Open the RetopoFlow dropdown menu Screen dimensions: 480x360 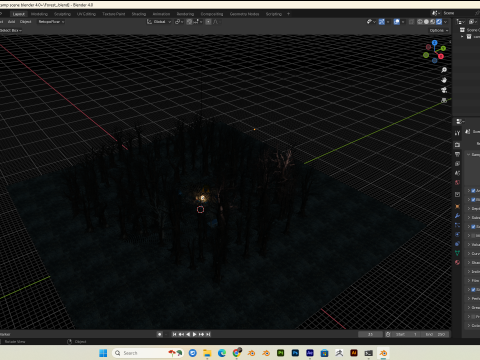51,22
